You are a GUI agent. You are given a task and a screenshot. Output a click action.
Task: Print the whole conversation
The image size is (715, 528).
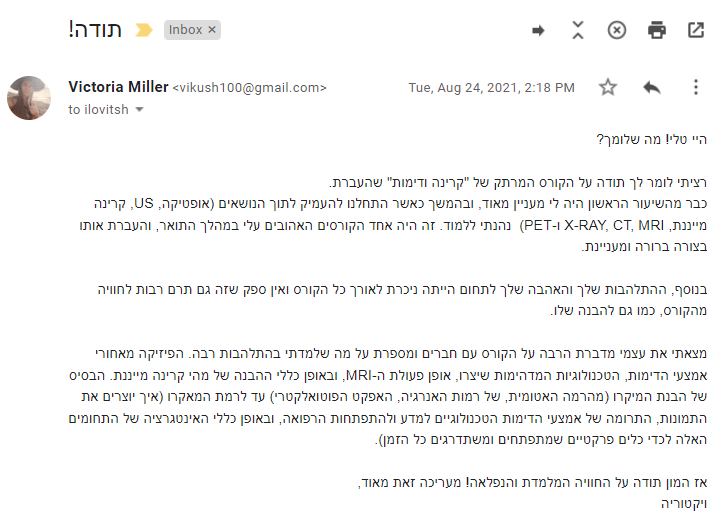[657, 30]
